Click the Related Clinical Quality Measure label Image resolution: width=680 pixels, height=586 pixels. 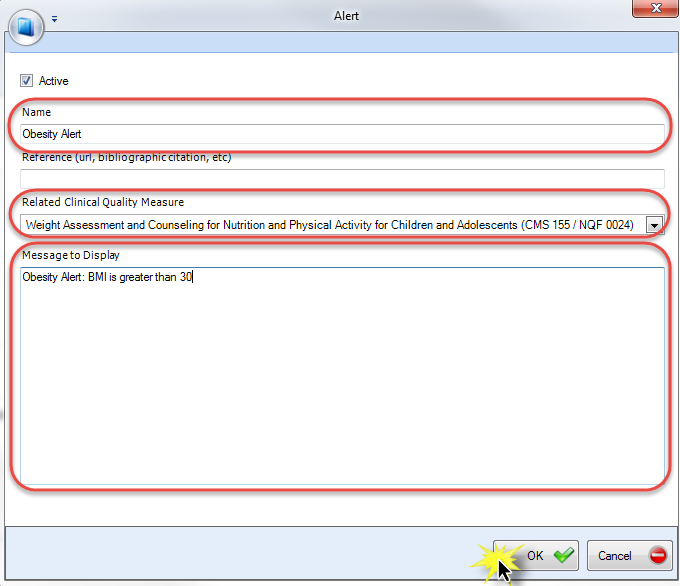tap(102, 202)
